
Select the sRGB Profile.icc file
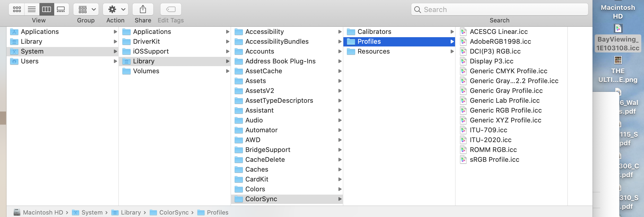click(x=494, y=160)
